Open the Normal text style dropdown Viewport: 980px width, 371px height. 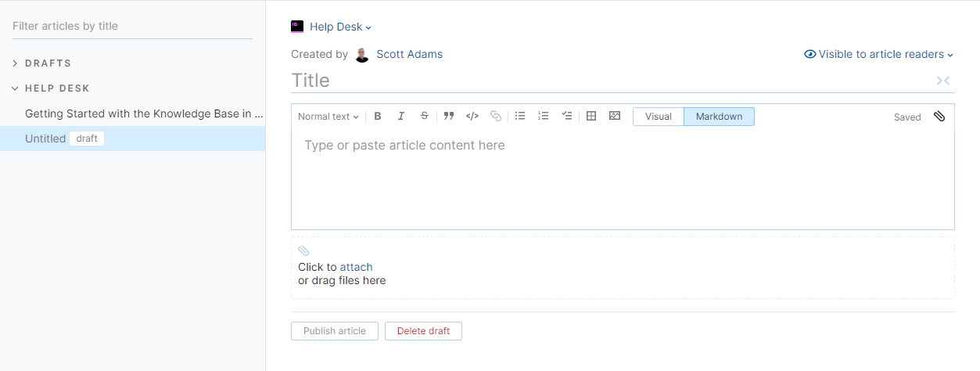(328, 117)
